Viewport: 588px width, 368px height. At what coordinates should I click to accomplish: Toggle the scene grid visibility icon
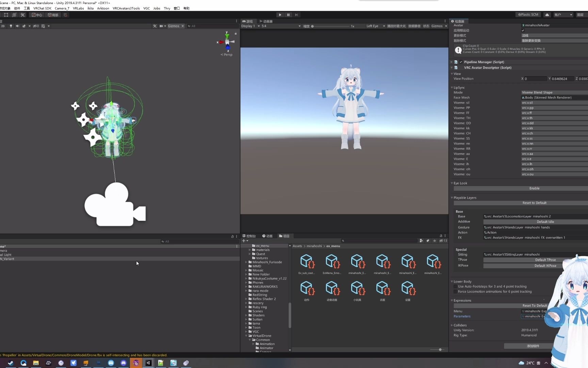click(43, 26)
